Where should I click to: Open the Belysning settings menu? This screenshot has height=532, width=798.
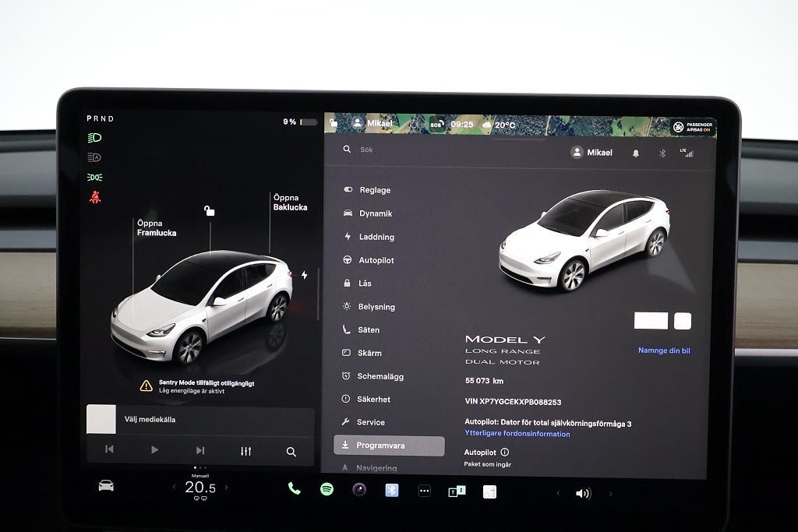[376, 307]
